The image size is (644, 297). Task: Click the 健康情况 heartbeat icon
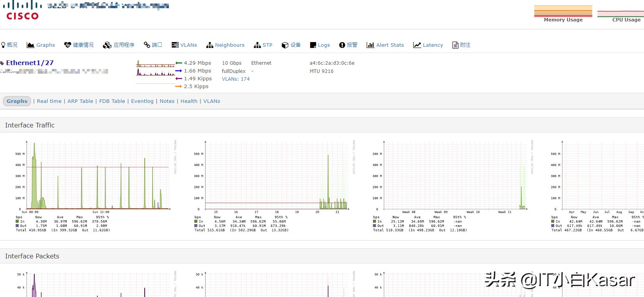pyautogui.click(x=67, y=45)
